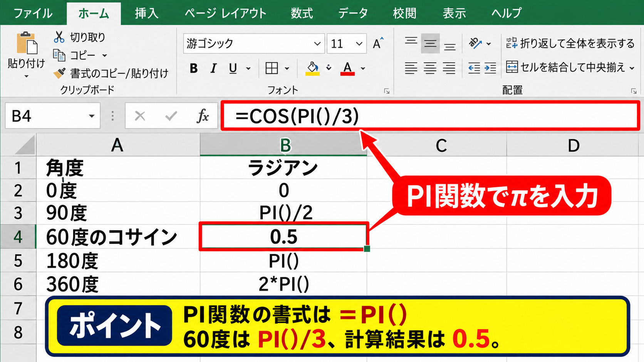Go to the データ tab
644x362 pixels.
click(353, 13)
